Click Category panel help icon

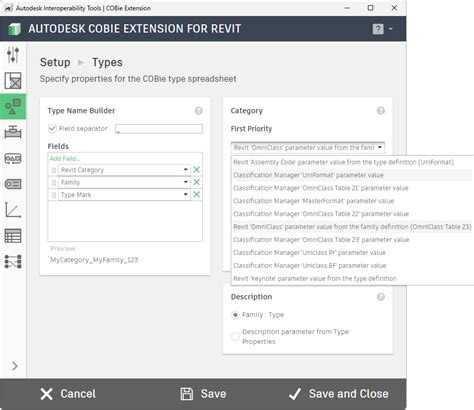pyautogui.click(x=381, y=111)
